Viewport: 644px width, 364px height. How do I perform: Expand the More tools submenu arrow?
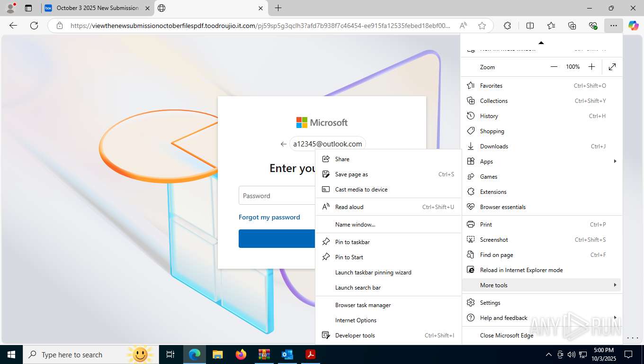point(615,285)
